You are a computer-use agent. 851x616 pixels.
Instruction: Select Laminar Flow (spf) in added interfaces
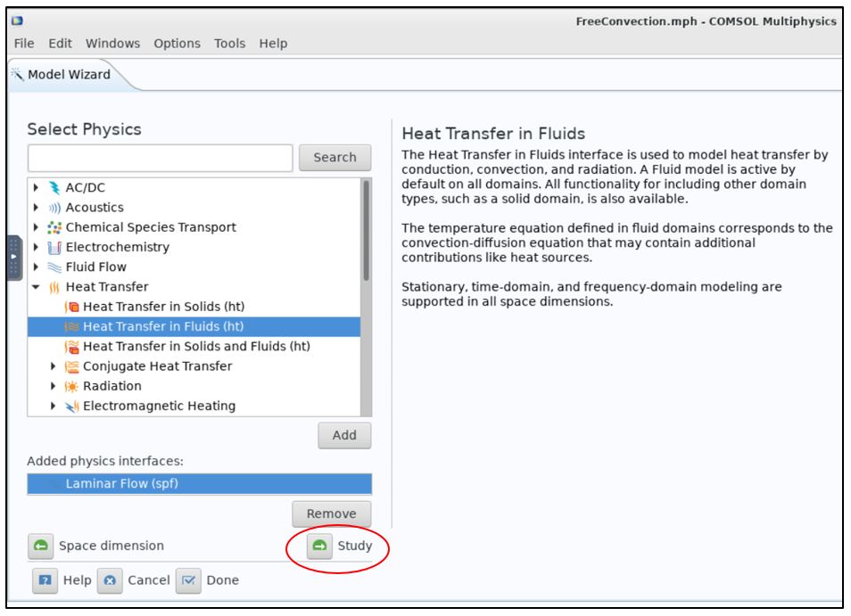200,484
